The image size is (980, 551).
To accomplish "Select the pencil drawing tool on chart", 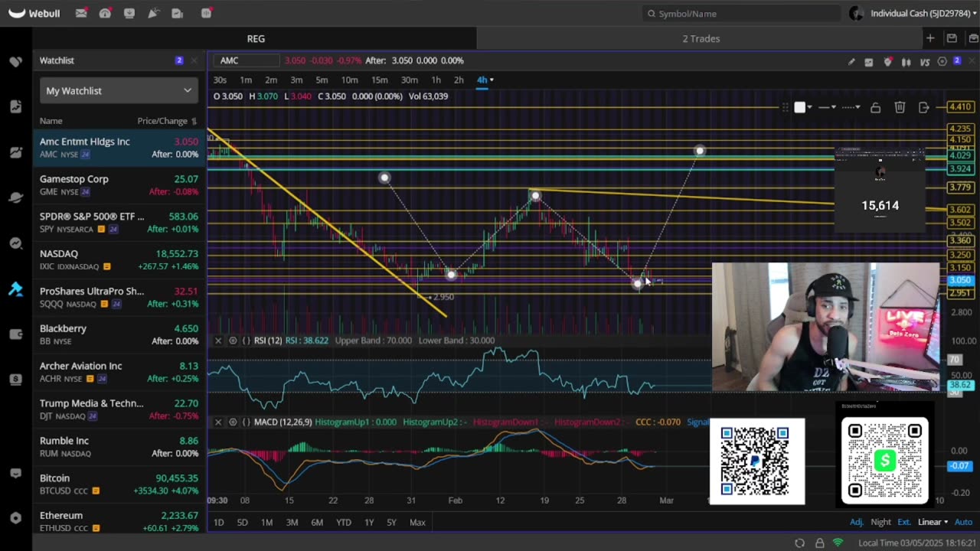I will coord(851,62).
